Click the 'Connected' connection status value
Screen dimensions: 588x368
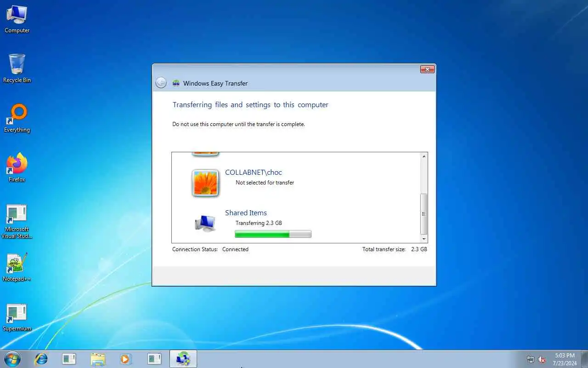(235, 249)
